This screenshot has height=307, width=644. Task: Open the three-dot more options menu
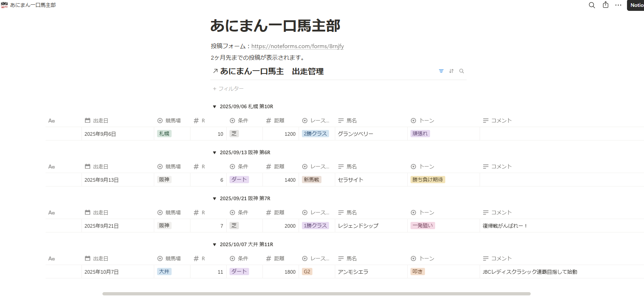pyautogui.click(x=618, y=5)
